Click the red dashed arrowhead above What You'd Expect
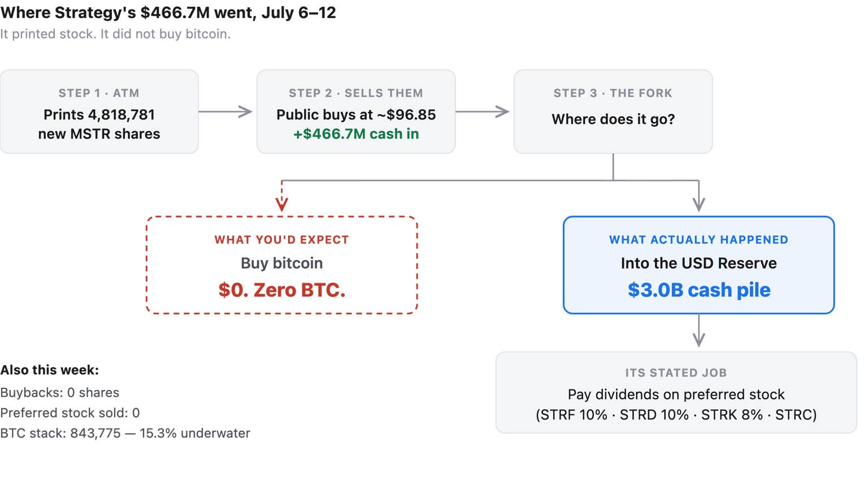This screenshot has height=485, width=868. tap(282, 203)
